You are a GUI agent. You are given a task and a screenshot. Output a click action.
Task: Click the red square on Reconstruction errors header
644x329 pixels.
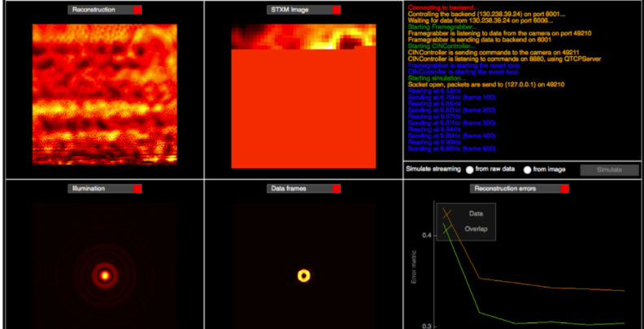[x=565, y=188]
